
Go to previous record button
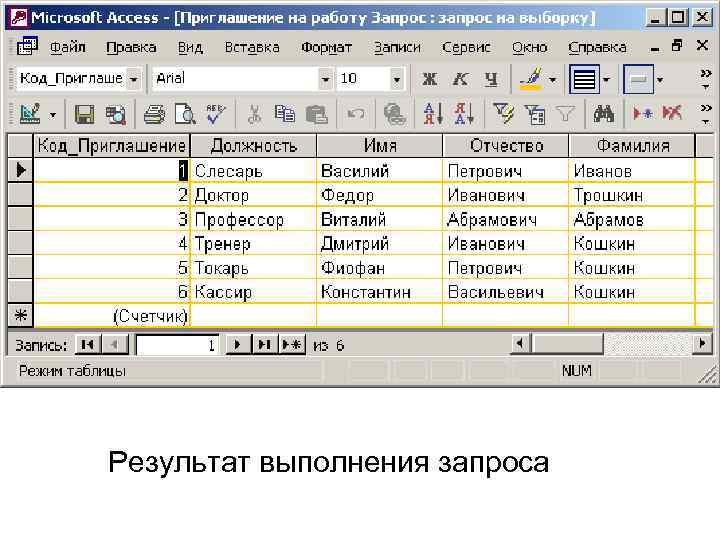click(x=115, y=344)
